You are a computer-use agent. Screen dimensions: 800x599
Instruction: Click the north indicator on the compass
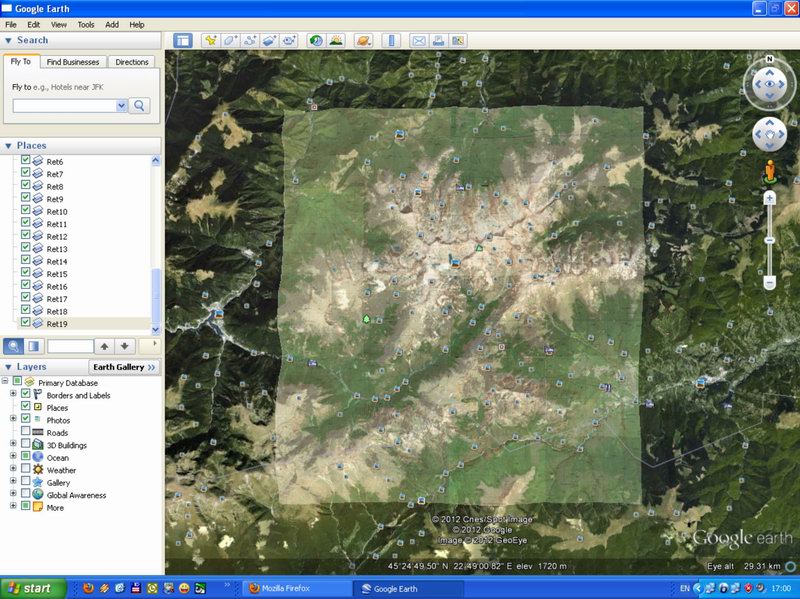click(x=769, y=59)
